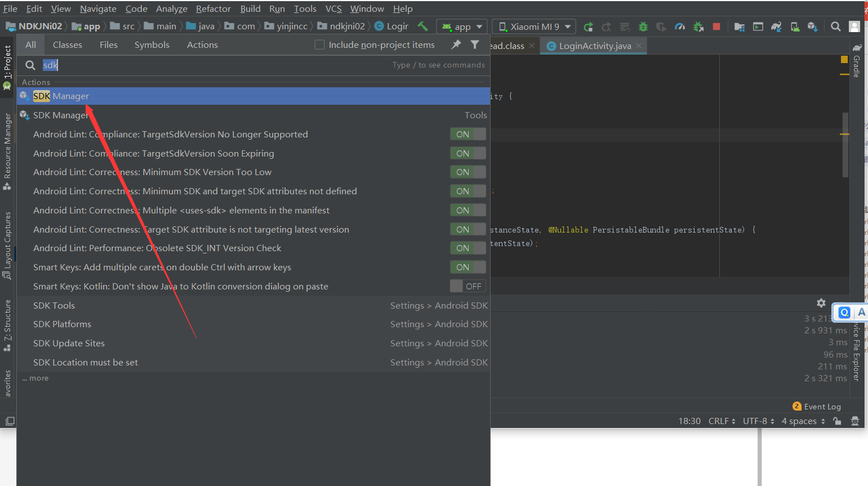Select highlighted SDK Manager action

coord(253,96)
